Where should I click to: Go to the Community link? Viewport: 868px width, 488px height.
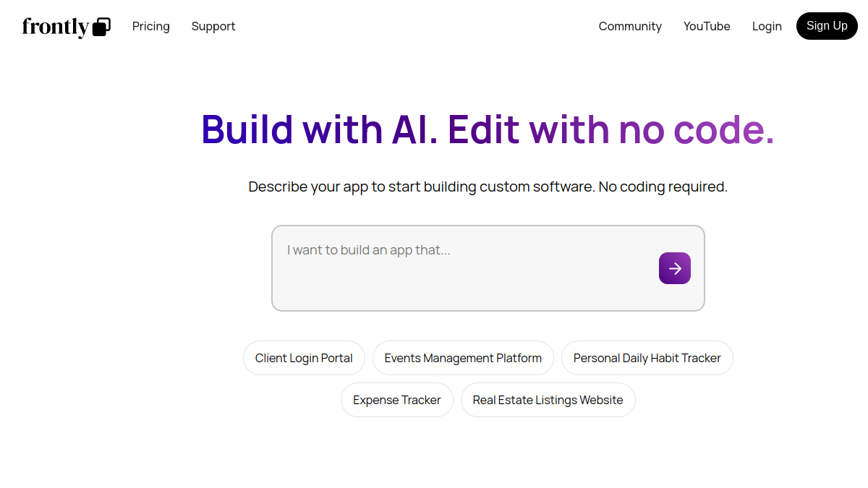click(630, 26)
